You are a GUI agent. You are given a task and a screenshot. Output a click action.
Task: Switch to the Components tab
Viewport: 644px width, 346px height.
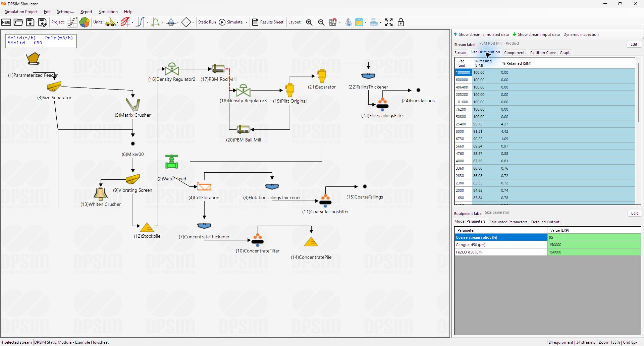pos(515,53)
